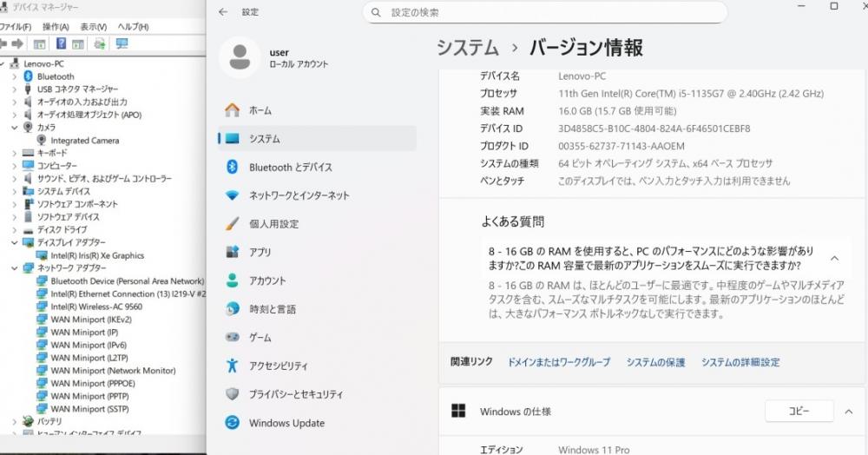Collapse the RAM question FAQ chevron
Viewport: 868px width, 455px height.
[834, 259]
